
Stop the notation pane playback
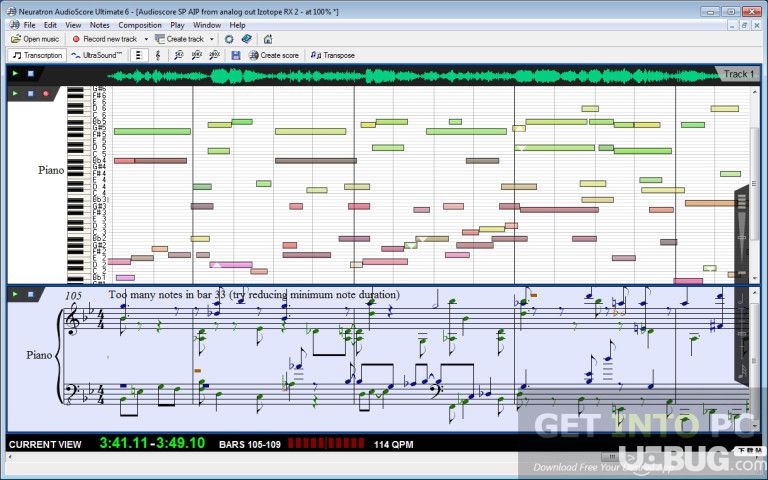click(30, 294)
